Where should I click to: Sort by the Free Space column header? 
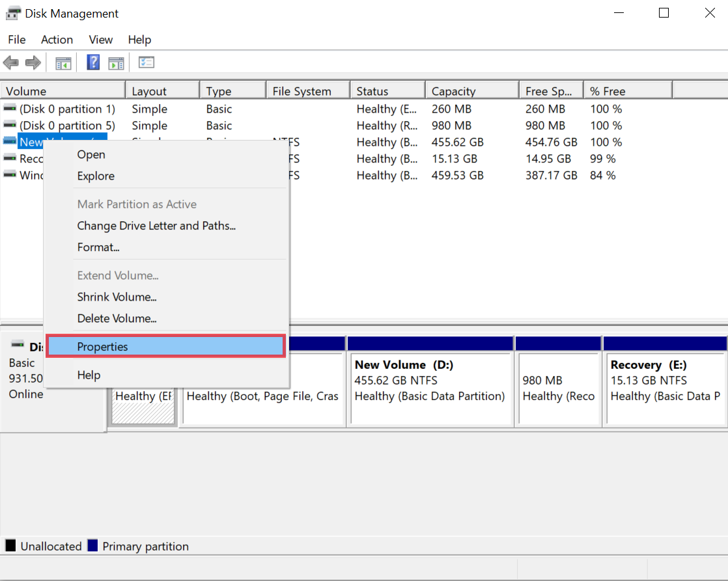tap(552, 90)
